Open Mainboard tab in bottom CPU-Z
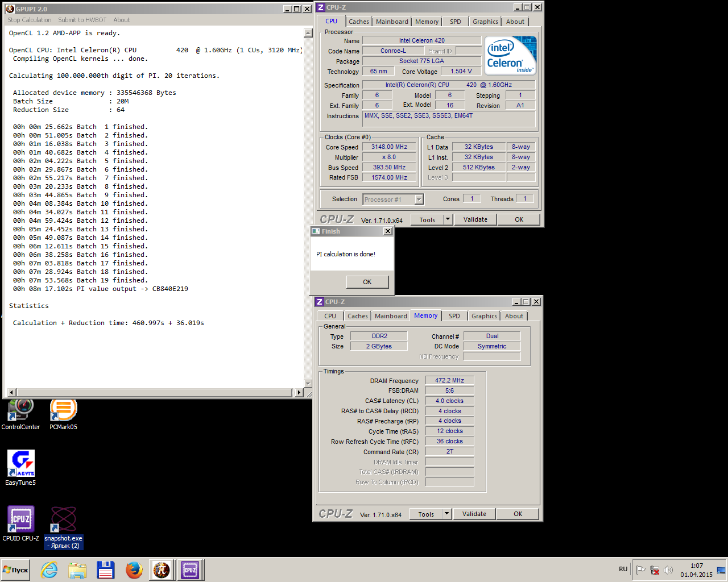This screenshot has height=582, width=728. [391, 316]
